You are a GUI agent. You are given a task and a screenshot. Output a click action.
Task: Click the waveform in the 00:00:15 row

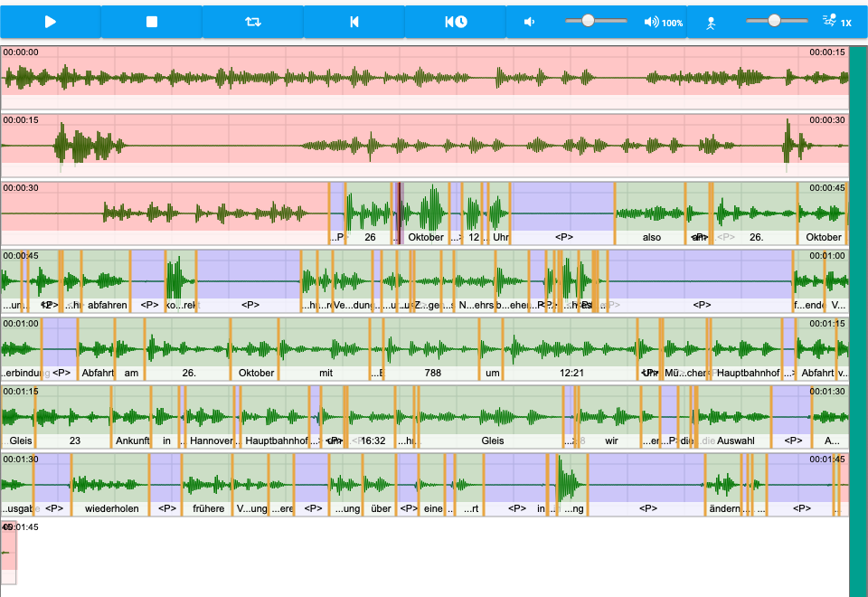pyautogui.click(x=425, y=146)
